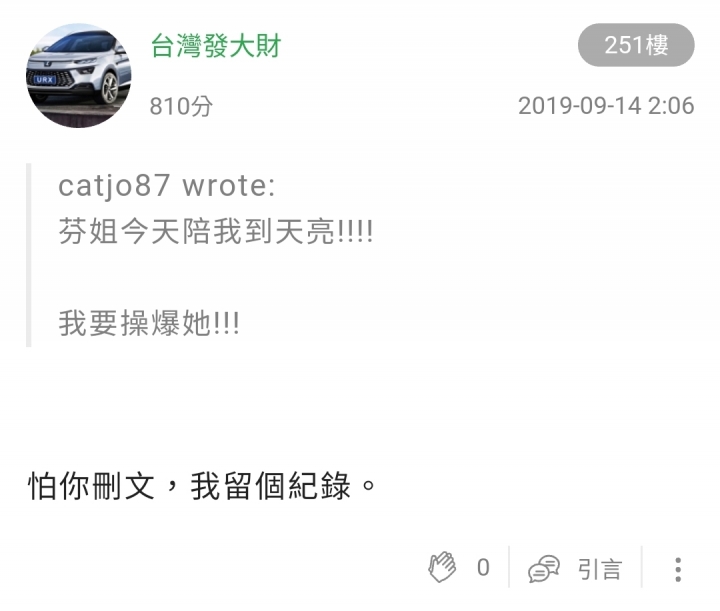
Task: Open the car avatar profile picture
Action: (x=79, y=76)
